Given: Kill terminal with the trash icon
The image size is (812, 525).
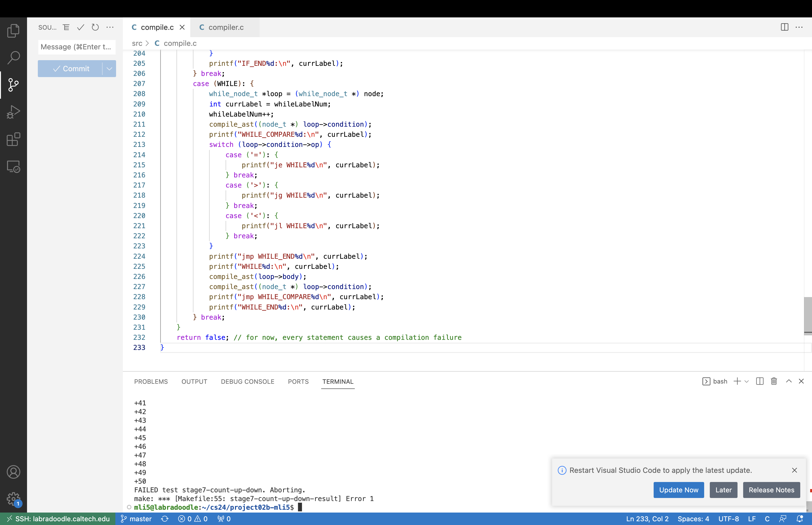Looking at the screenshot, I should pos(774,381).
